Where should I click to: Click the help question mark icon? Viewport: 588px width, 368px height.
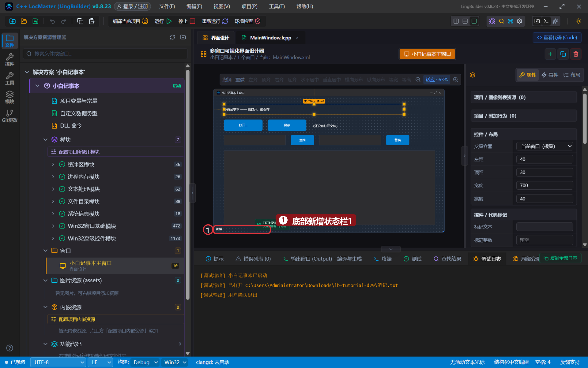pyautogui.click(x=9, y=348)
